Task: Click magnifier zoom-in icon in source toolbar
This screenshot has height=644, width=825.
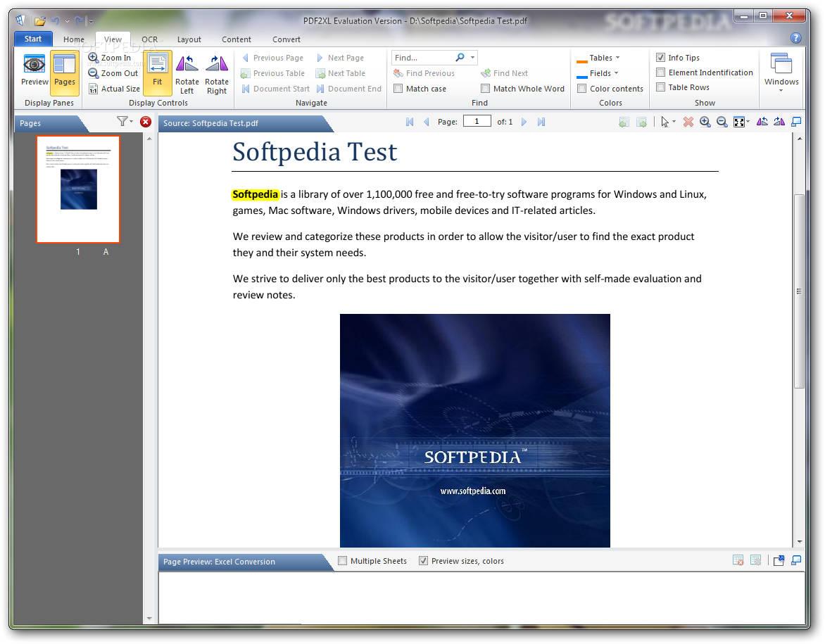Action: pos(705,122)
